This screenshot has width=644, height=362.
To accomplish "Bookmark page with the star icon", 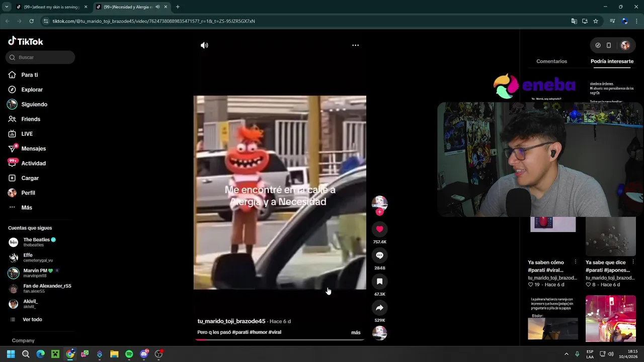I will [596, 21].
